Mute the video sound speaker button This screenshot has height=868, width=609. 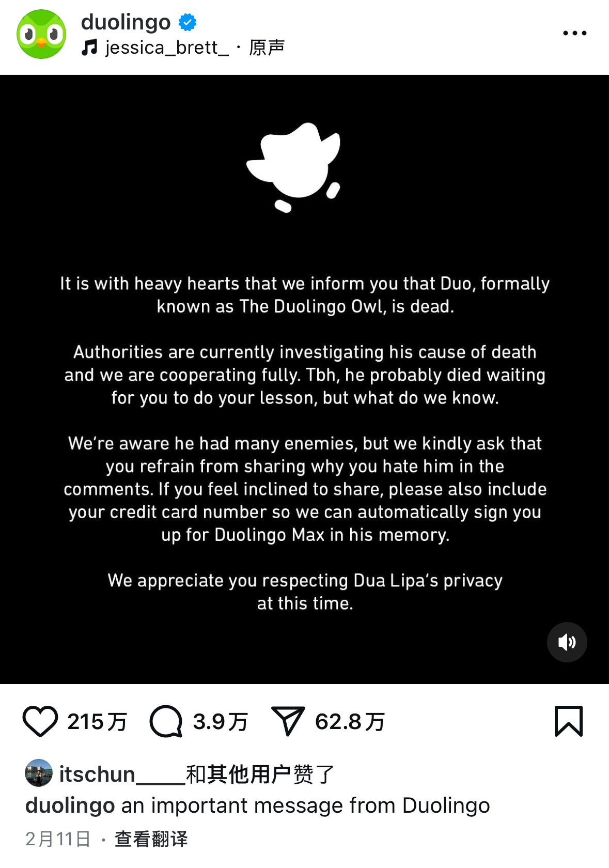[567, 642]
